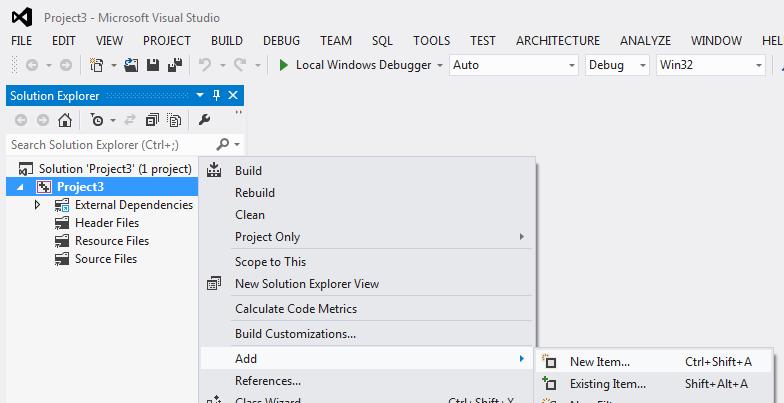Open the Debug configuration combo box
Image resolution: width=784 pixels, height=403 pixels.
click(617, 65)
